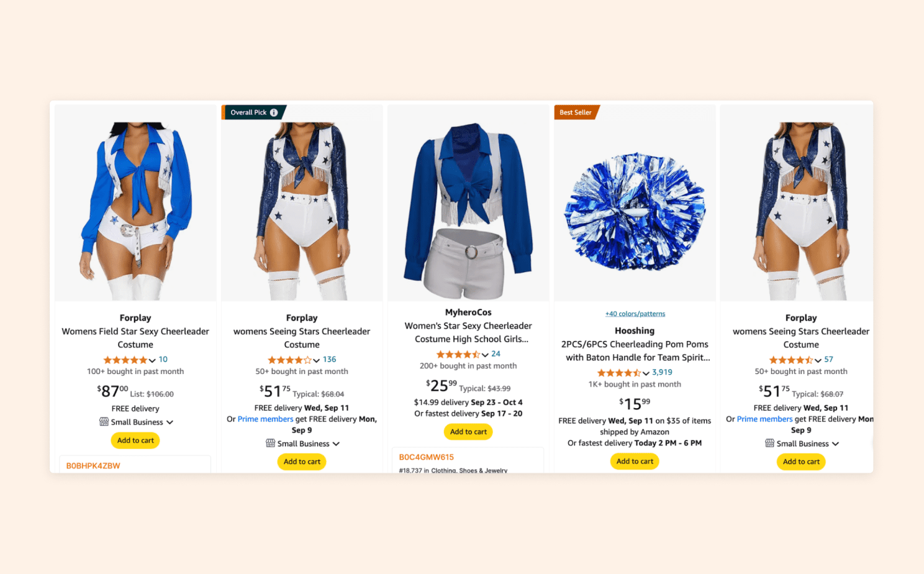Open the 3,919 reviews count link
The image size is (924, 574).
pyautogui.click(x=662, y=373)
